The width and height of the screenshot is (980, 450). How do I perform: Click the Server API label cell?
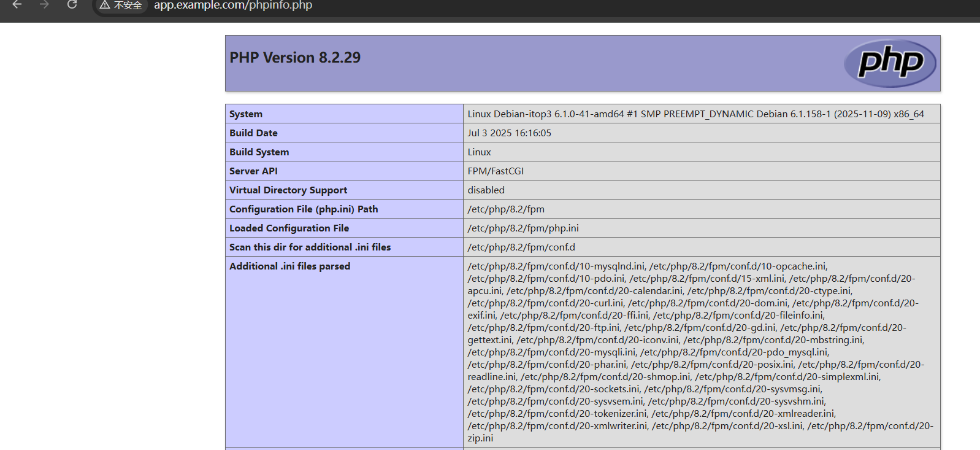coord(253,171)
